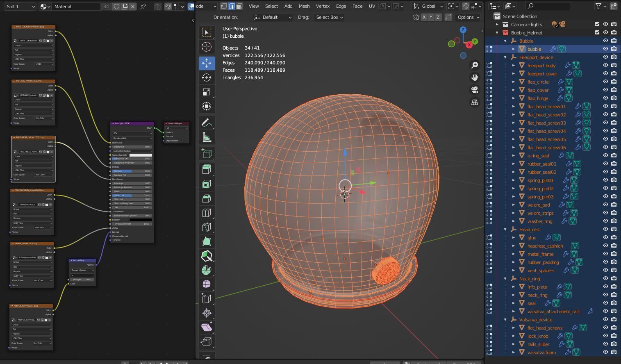Select the Shear tool
Screen dimensions: 621x364
[207, 328]
